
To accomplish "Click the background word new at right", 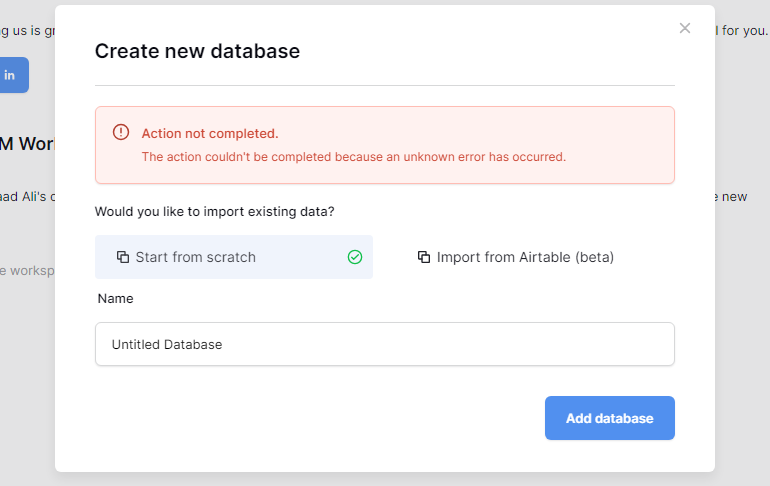I will 731,196.
